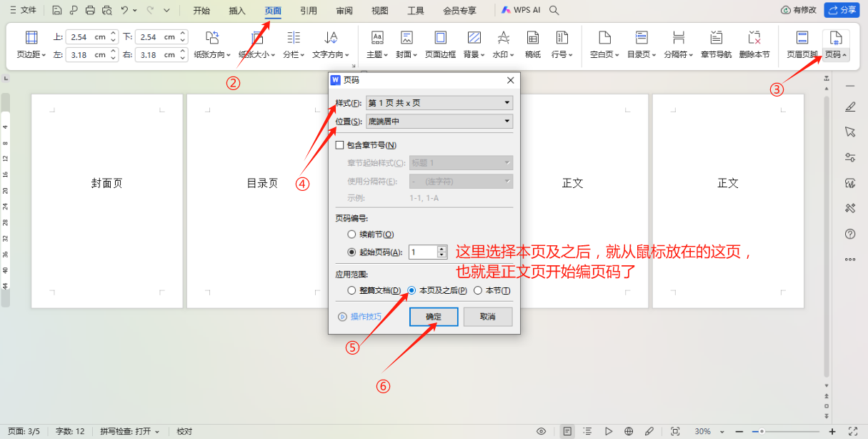Click the 纸张方向 paper orientation icon

(211, 38)
